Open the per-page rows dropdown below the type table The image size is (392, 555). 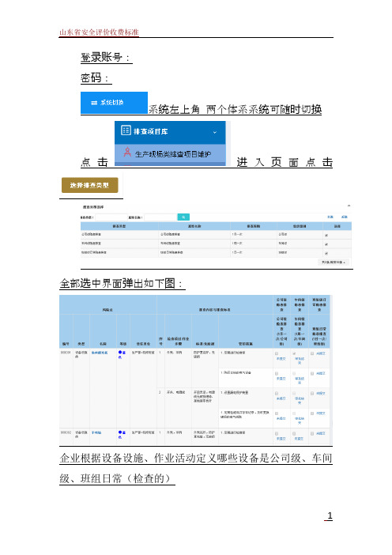[x=334, y=262]
